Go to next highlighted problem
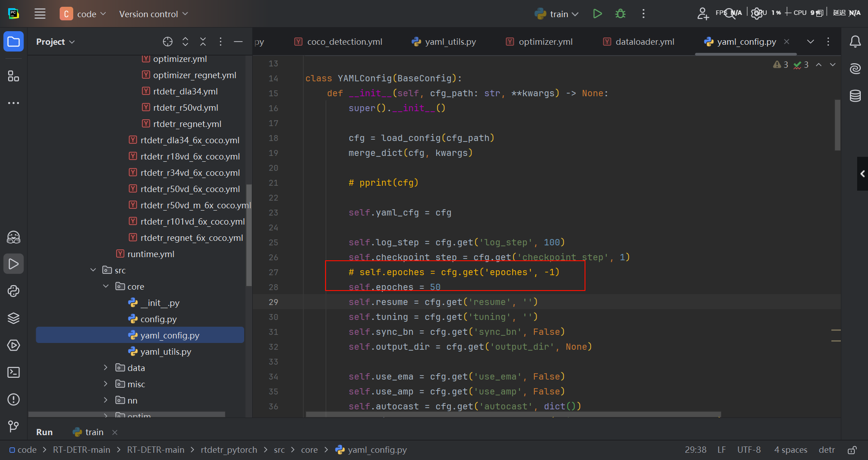The width and height of the screenshot is (868, 460). 833,65
